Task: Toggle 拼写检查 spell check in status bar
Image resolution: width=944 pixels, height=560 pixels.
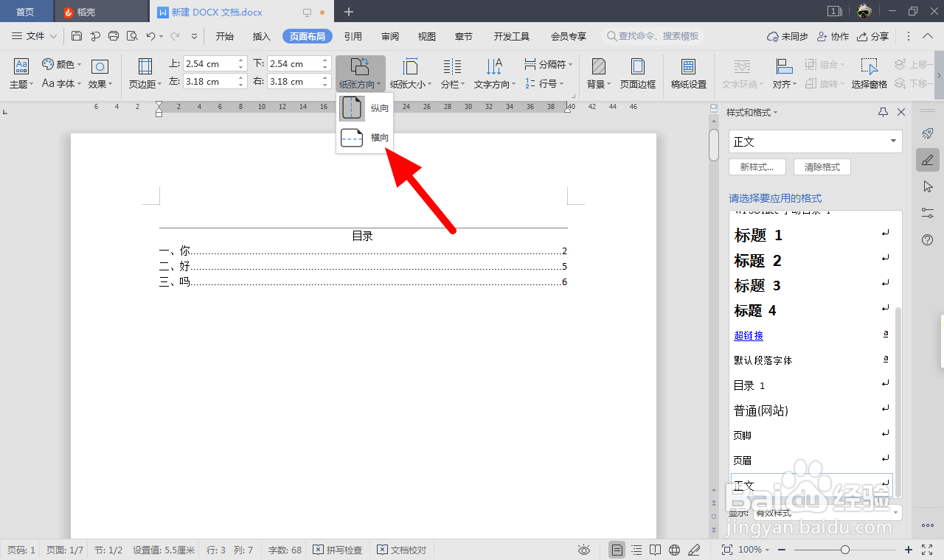Action: (337, 550)
